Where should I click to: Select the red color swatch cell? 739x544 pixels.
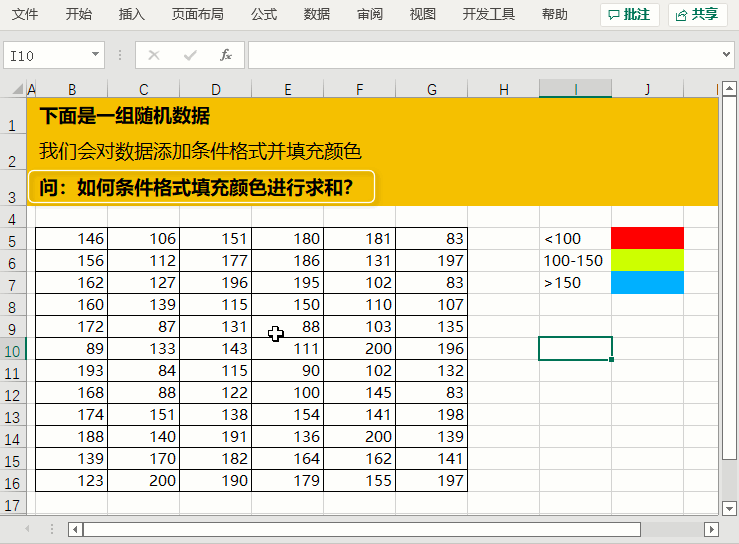pyautogui.click(x=647, y=238)
